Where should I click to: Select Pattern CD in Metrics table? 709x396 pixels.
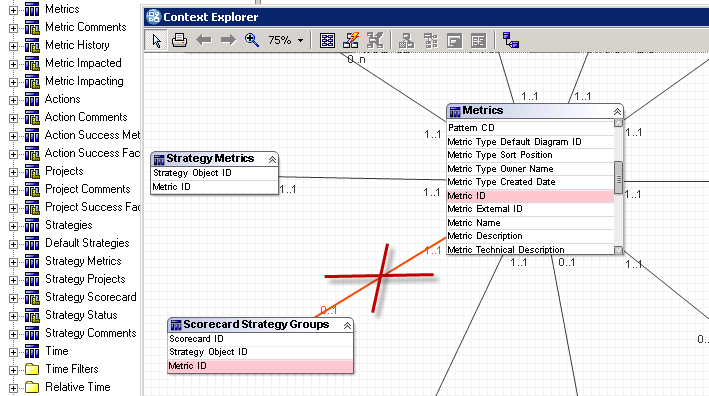530,128
